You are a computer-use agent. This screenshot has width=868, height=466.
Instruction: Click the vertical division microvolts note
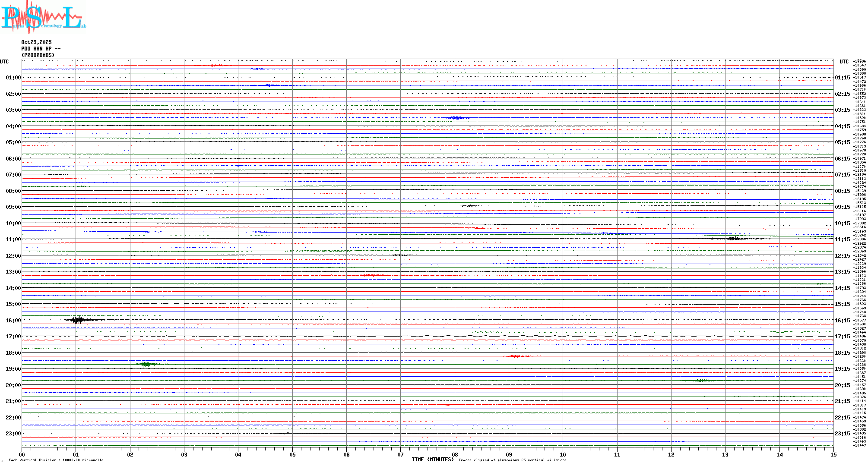[56, 460]
